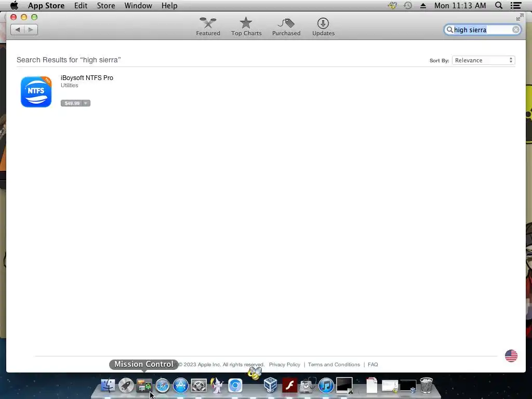
Task: Open Mission Control from the dock
Action: (x=144, y=385)
